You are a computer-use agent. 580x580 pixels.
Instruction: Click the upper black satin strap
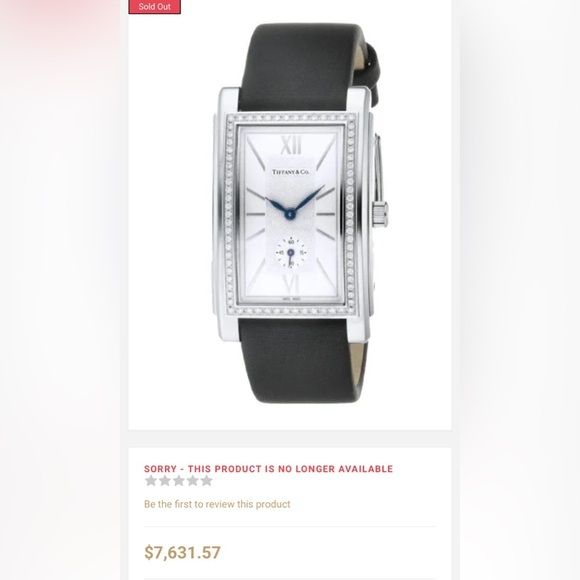(299, 67)
